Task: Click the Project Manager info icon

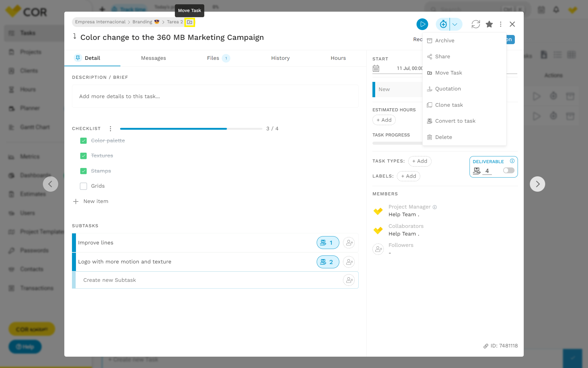Action: click(435, 207)
